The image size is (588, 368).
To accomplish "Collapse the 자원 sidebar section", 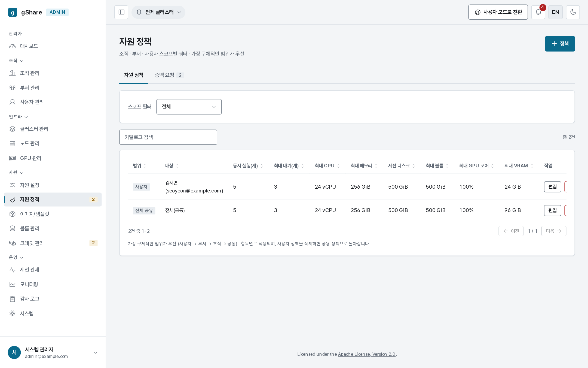I will [16, 173].
